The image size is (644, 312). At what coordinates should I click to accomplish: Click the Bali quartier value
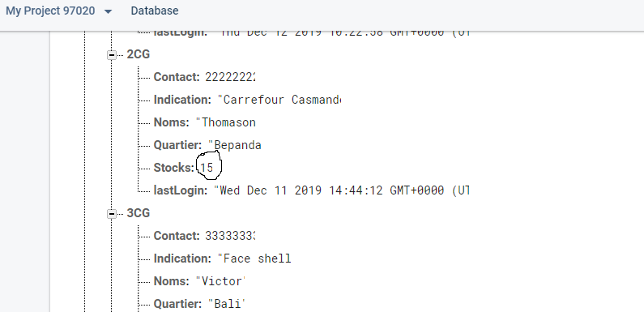coord(227,304)
